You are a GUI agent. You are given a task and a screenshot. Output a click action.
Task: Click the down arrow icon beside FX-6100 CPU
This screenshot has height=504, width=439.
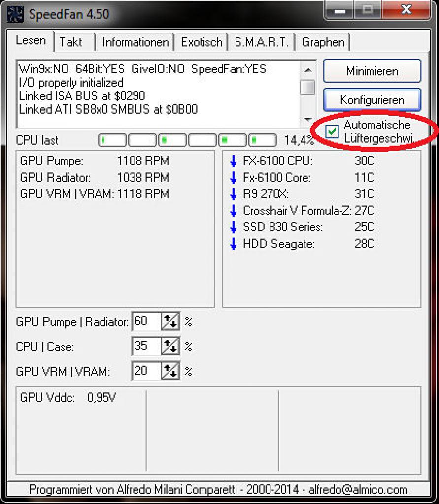(234, 161)
